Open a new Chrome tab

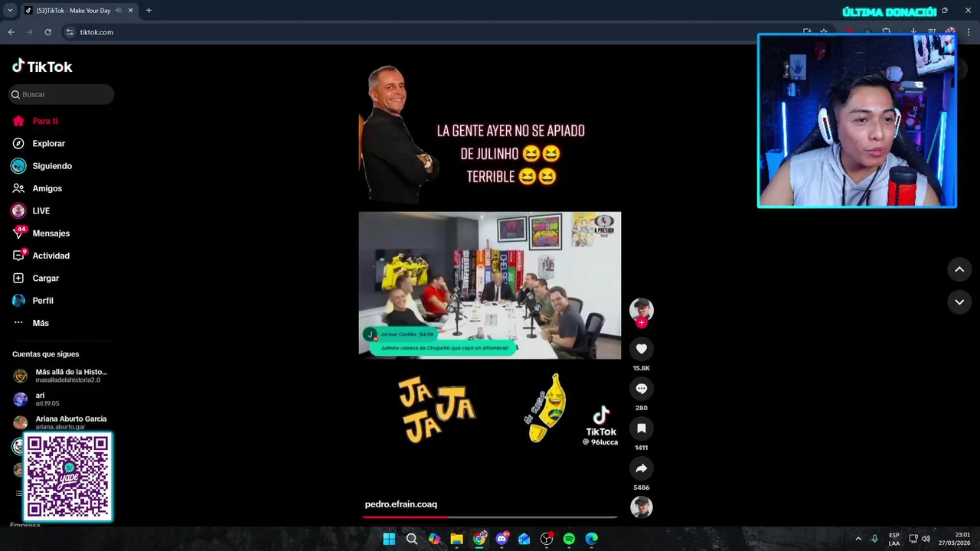tap(149, 11)
